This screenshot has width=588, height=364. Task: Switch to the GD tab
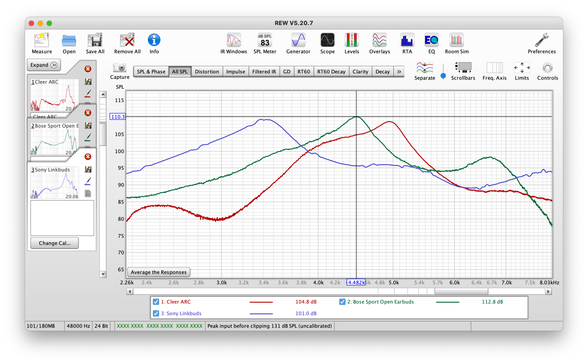point(287,72)
